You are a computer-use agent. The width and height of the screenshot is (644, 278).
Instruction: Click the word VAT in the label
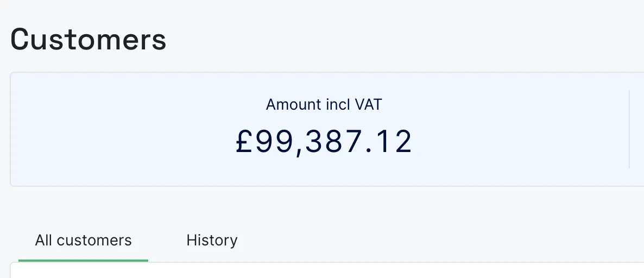(x=368, y=104)
